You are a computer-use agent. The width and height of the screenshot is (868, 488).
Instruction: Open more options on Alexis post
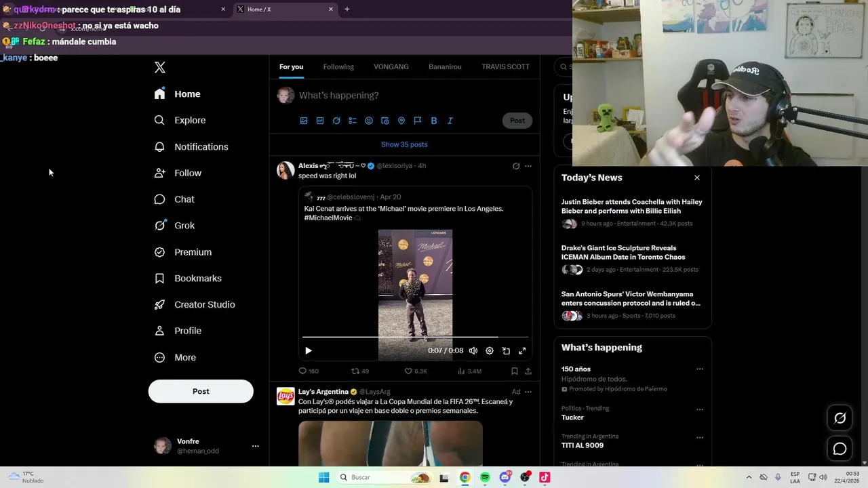click(x=528, y=166)
